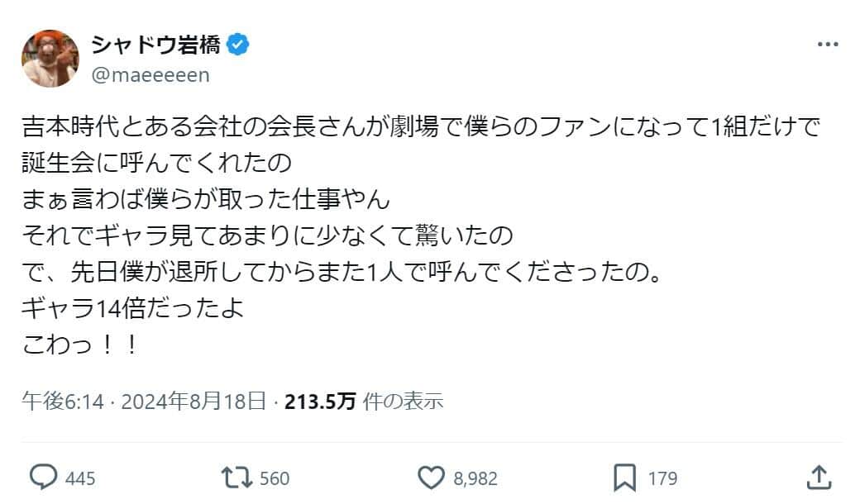Image resolution: width=860 pixels, height=504 pixels.
Task: Click the share upload icon
Action: (817, 477)
